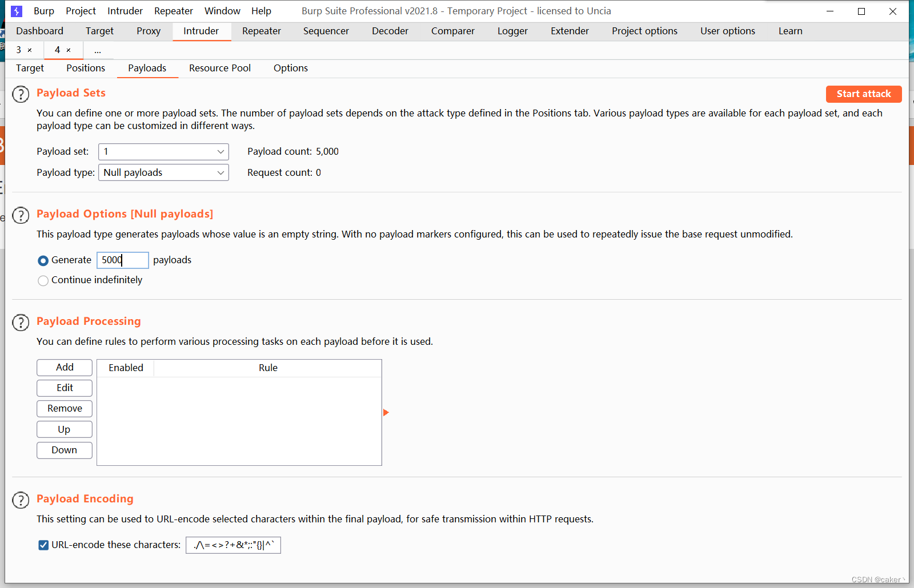Close Intruder attack tab 3
This screenshot has height=588, width=914.
(x=30, y=50)
